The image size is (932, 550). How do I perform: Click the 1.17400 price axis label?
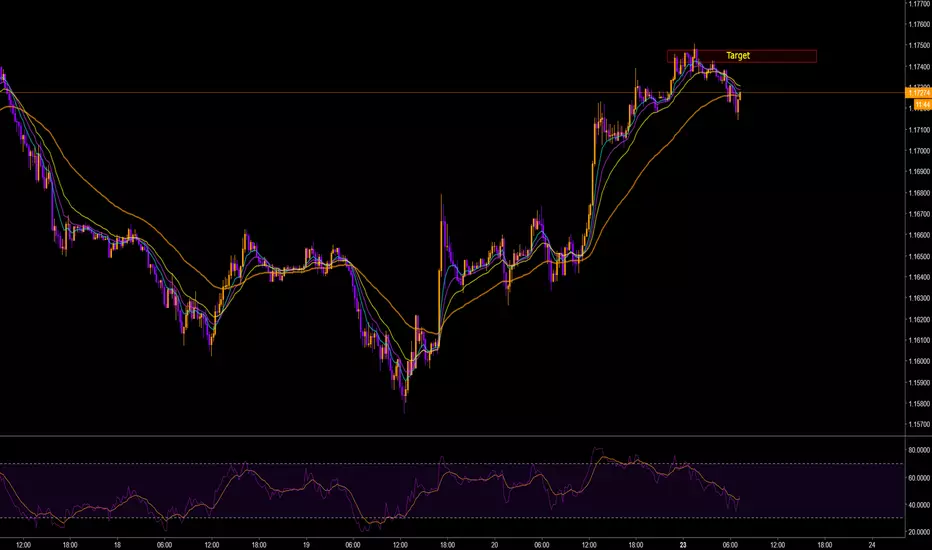(x=919, y=67)
